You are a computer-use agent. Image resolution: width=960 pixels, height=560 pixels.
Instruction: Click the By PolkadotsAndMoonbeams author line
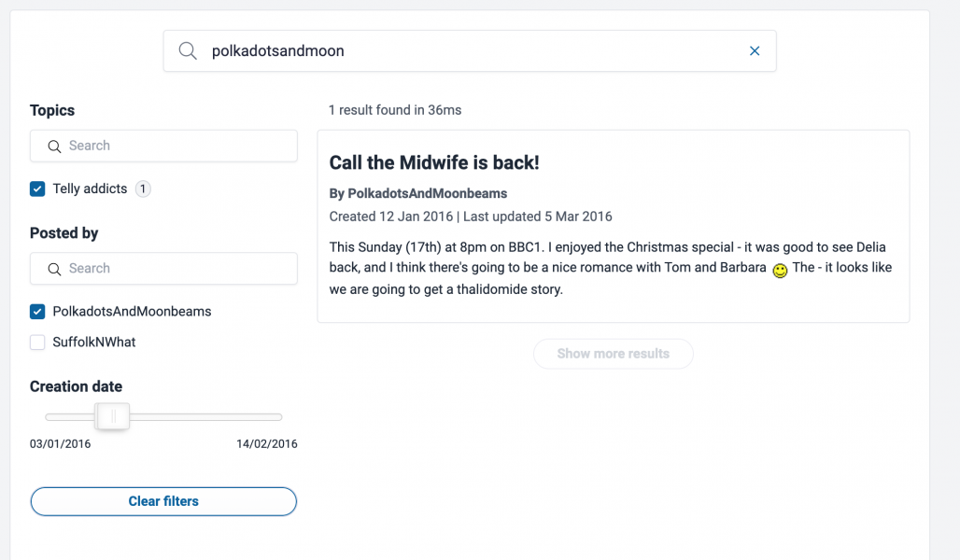418,193
